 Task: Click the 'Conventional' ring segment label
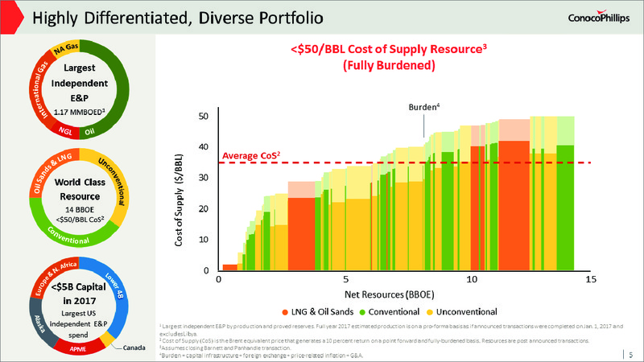[68, 236]
